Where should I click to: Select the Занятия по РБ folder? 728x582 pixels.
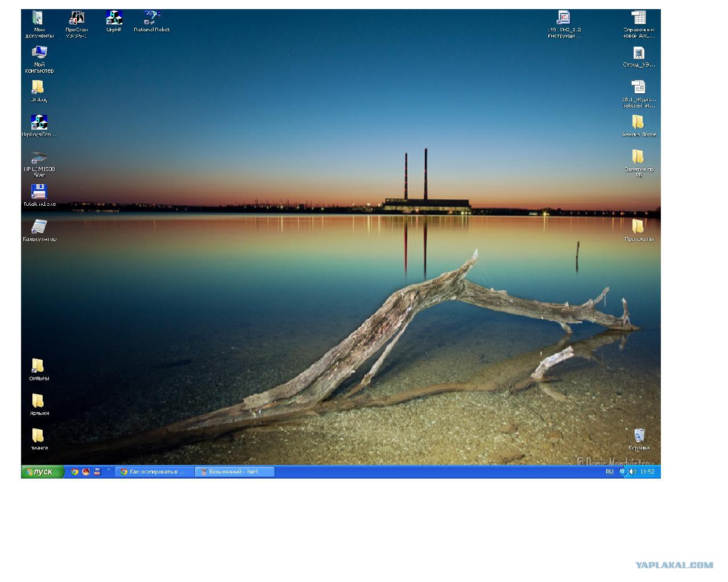click(x=639, y=164)
